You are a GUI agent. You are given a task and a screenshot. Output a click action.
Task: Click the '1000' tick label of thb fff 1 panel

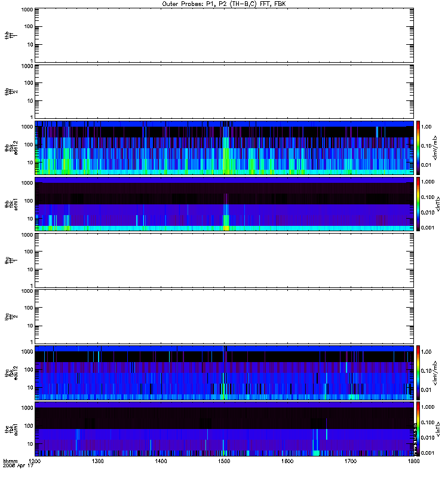[x=27, y=10]
